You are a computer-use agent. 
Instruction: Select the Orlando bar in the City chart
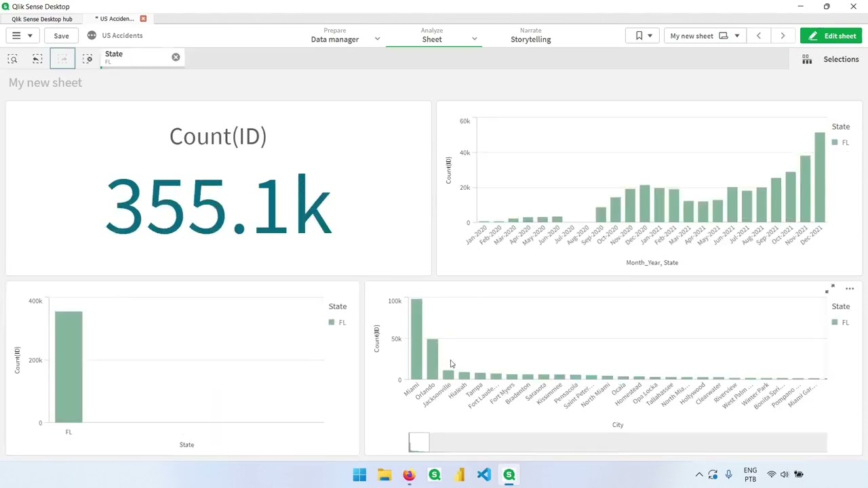(432, 359)
